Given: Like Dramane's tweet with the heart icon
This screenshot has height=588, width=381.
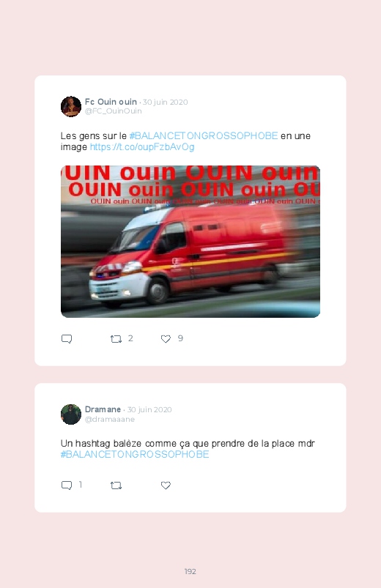Looking at the screenshot, I should coord(166,485).
